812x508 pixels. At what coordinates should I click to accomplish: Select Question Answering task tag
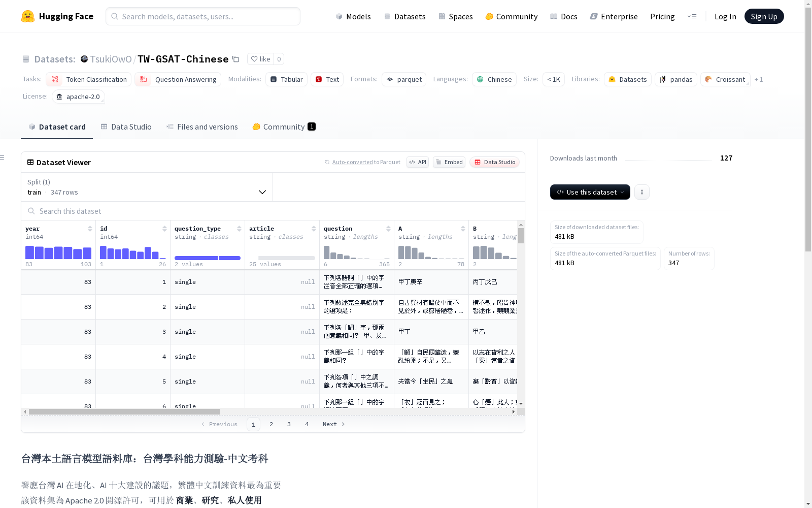click(x=178, y=79)
